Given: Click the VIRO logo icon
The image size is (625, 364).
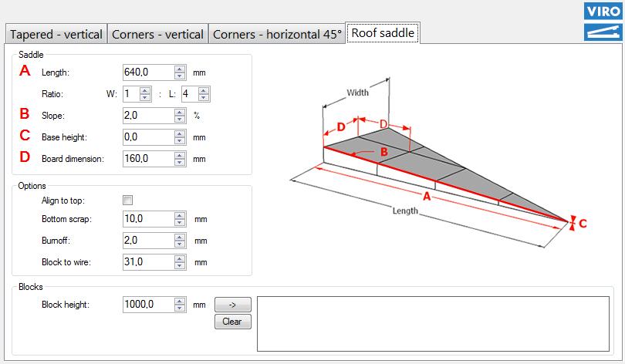Looking at the screenshot, I should [x=603, y=11].
